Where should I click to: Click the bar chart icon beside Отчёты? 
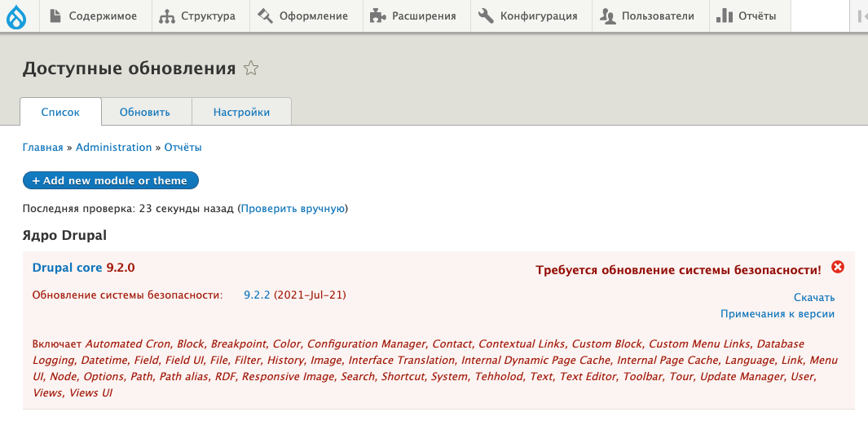725,16
